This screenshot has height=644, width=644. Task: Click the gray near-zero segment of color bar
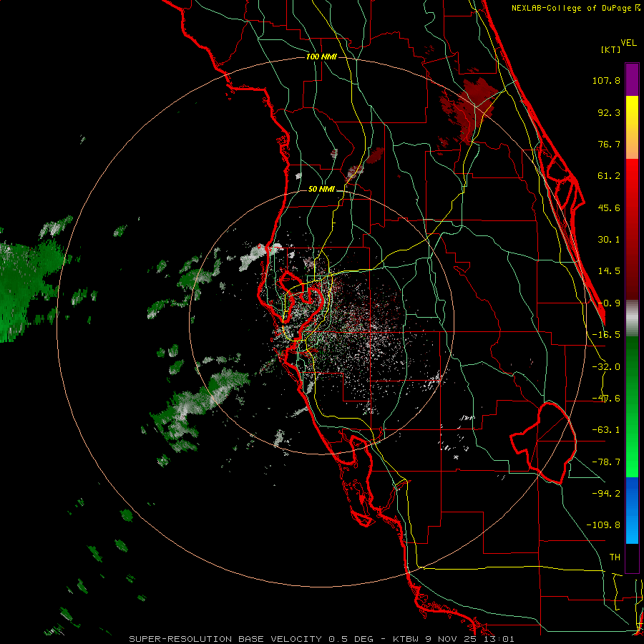(632, 318)
